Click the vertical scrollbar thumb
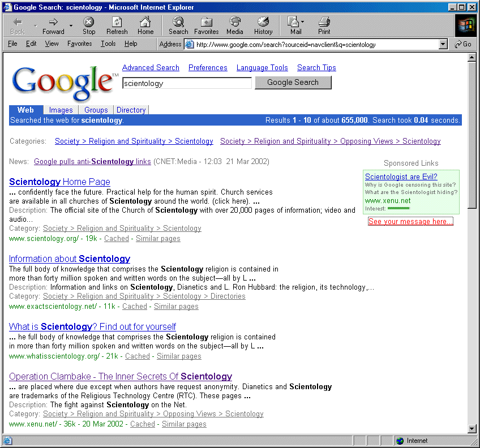The height and width of the screenshot is (448, 480). tap(472, 135)
